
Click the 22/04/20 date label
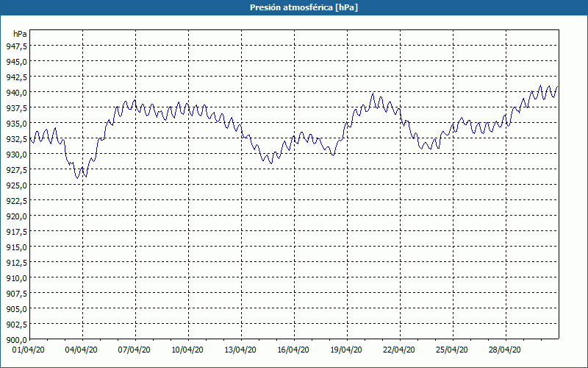398,350
